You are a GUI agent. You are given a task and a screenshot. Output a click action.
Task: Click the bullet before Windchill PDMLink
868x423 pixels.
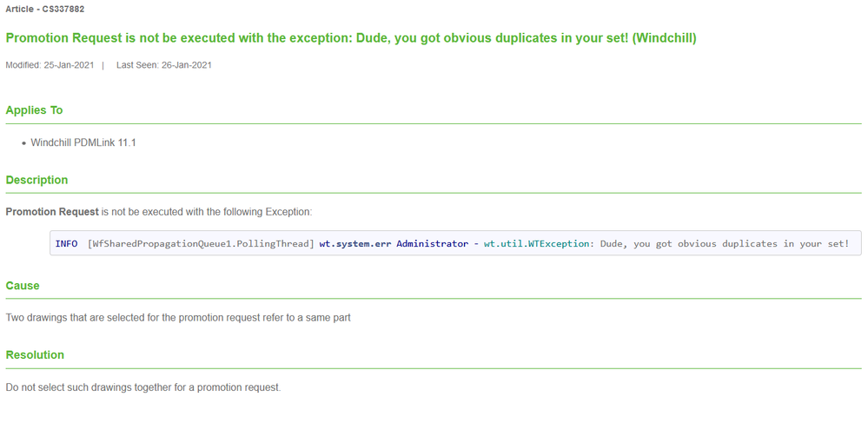(23, 143)
